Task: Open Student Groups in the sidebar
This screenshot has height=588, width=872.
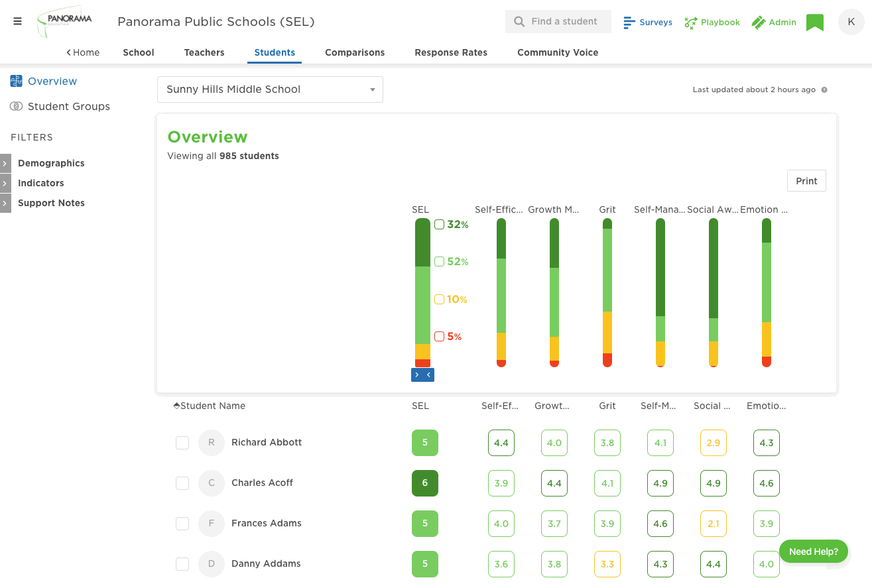Action: 69,106
